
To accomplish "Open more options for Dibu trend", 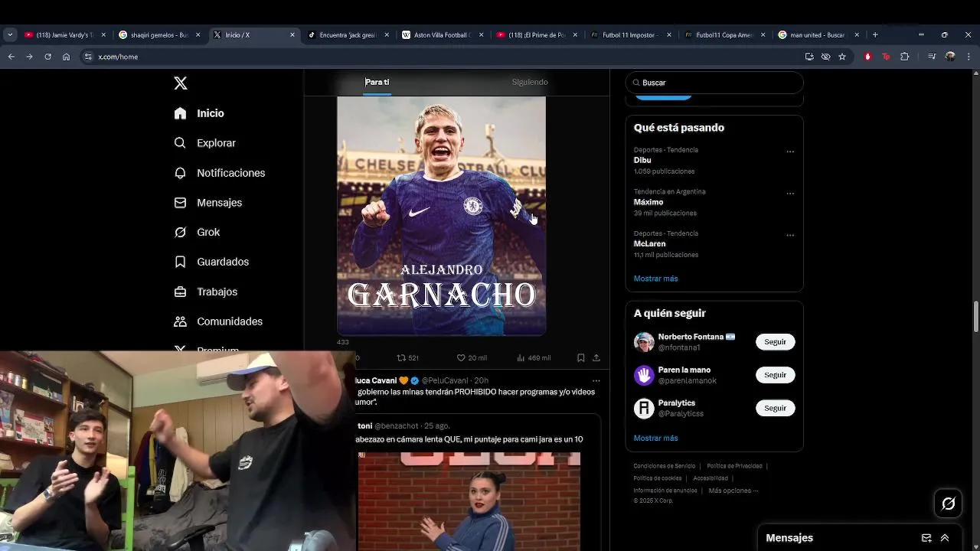I will pyautogui.click(x=790, y=152).
